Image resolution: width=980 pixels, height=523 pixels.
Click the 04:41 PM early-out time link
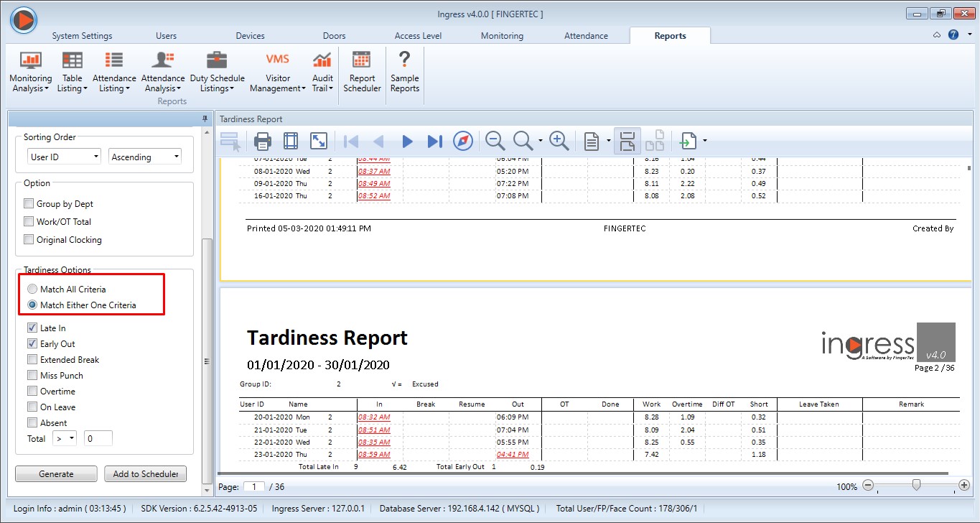[x=513, y=454]
